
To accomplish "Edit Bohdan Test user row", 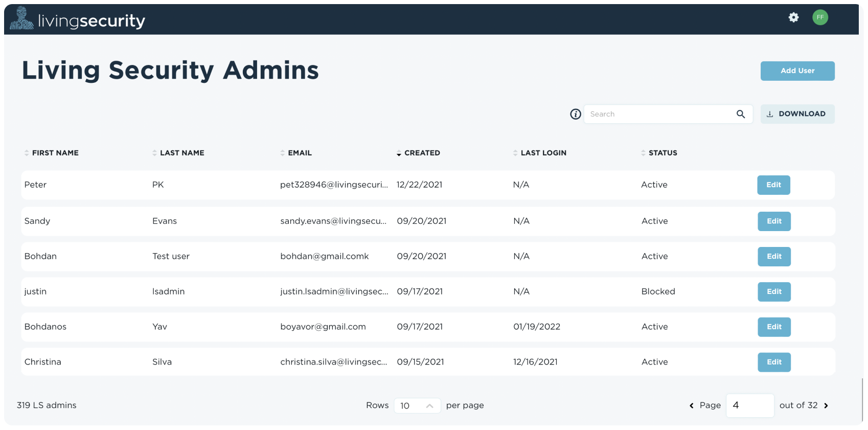I will 774,257.
